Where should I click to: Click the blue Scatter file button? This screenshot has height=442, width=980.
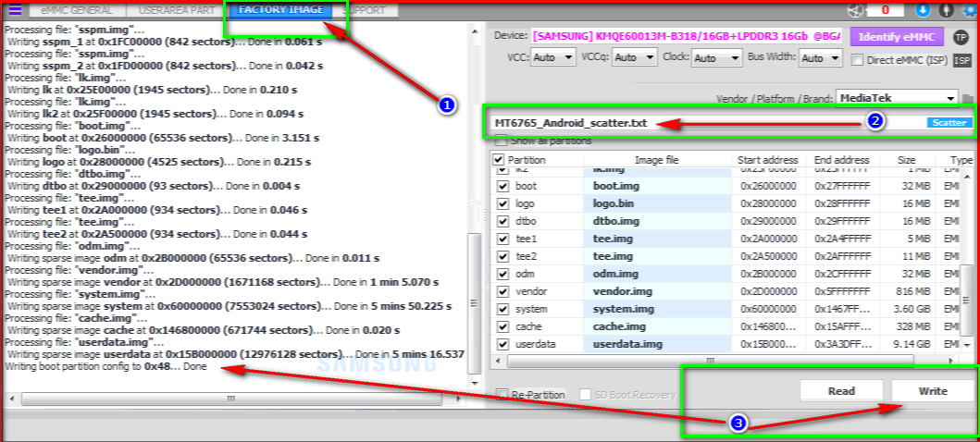[949, 123]
